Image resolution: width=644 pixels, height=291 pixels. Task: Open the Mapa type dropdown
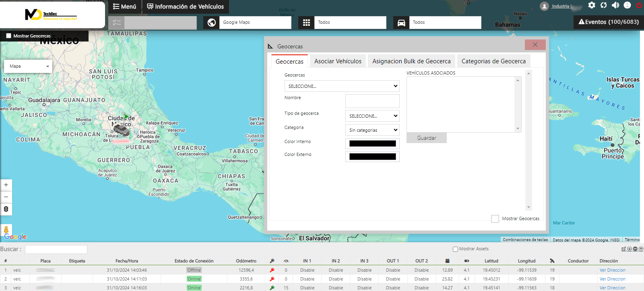pyautogui.click(x=28, y=66)
